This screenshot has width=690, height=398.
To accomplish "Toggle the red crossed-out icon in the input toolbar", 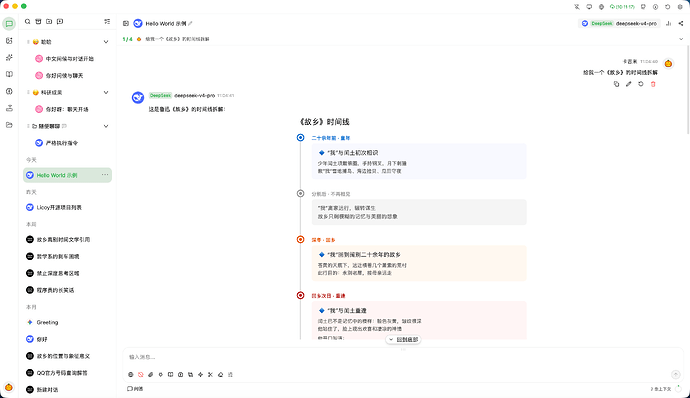I will [141, 375].
